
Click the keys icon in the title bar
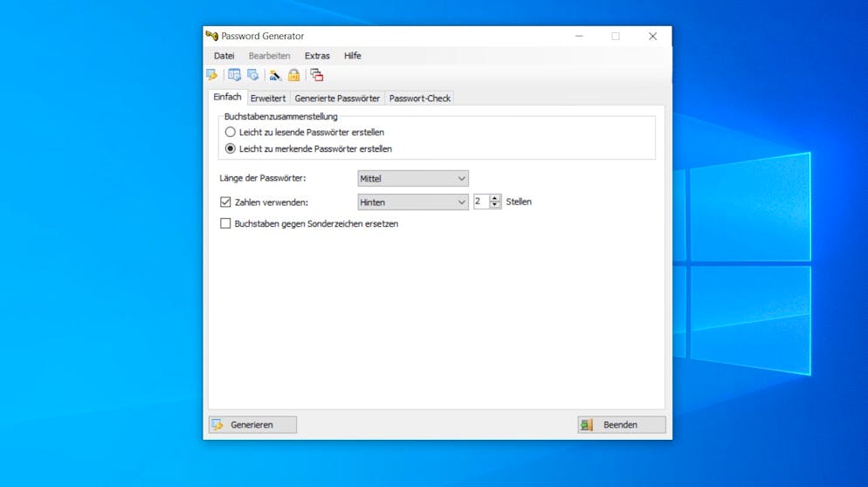pyautogui.click(x=211, y=36)
